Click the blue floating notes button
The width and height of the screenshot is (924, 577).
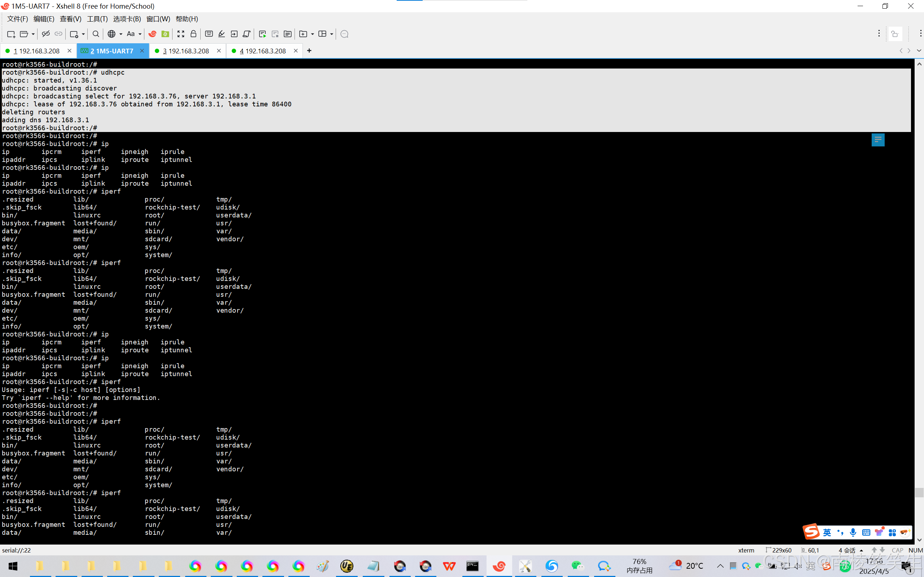878,140
